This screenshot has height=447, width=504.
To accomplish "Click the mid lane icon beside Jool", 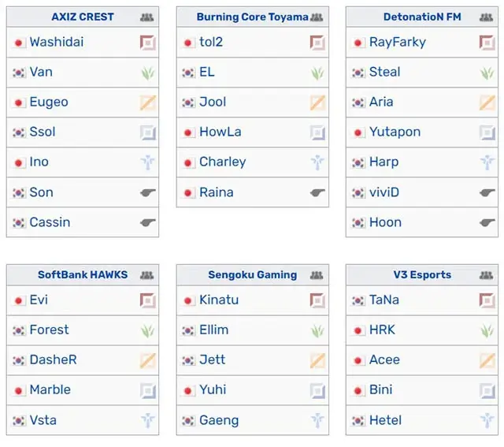I will (x=317, y=102).
